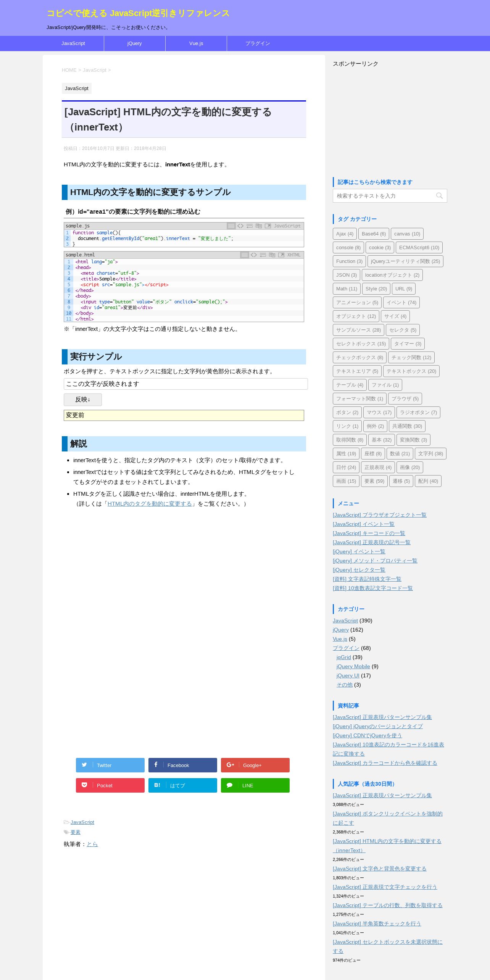Open the Vue.js navigation menu item

click(196, 44)
